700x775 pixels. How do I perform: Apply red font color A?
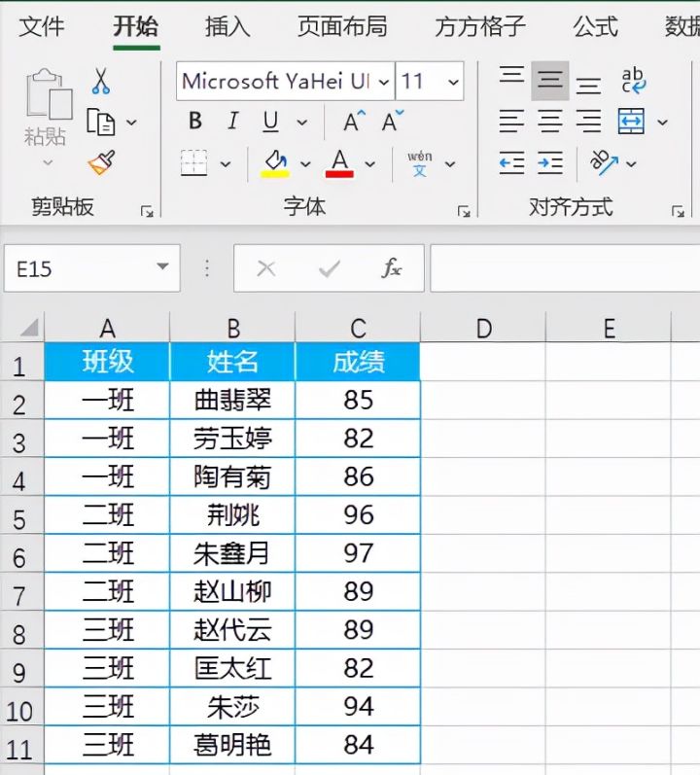[339, 163]
